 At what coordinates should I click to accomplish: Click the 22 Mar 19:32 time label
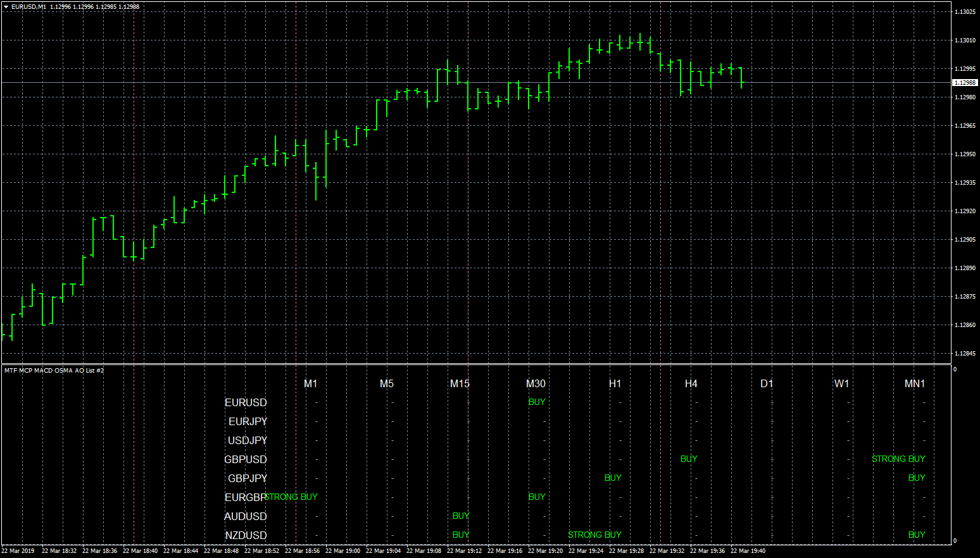tap(667, 551)
